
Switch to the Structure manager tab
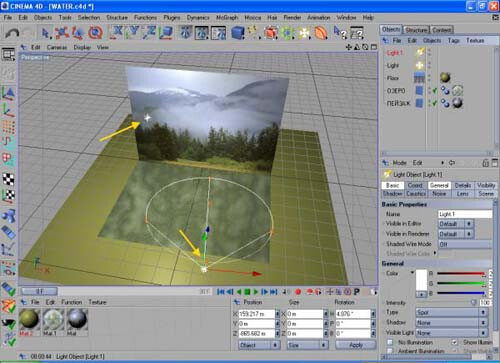(x=416, y=30)
